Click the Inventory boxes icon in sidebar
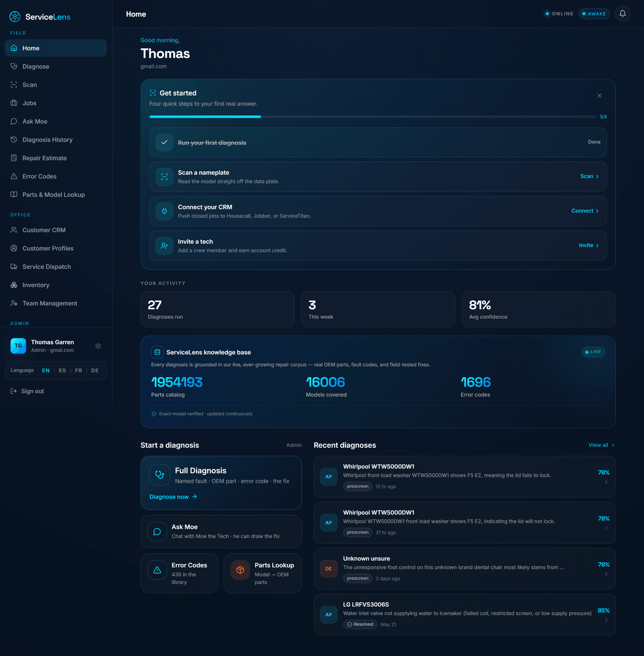The width and height of the screenshot is (644, 656). [14, 285]
